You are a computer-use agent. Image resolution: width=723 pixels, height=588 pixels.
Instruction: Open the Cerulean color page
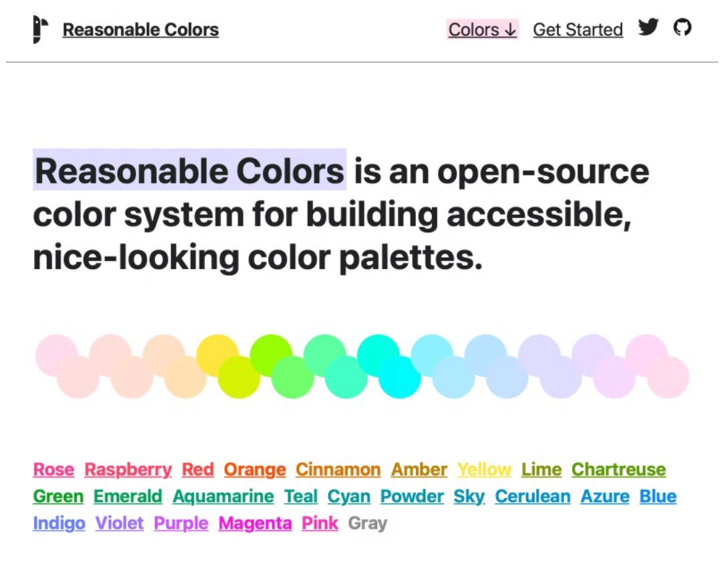click(533, 496)
